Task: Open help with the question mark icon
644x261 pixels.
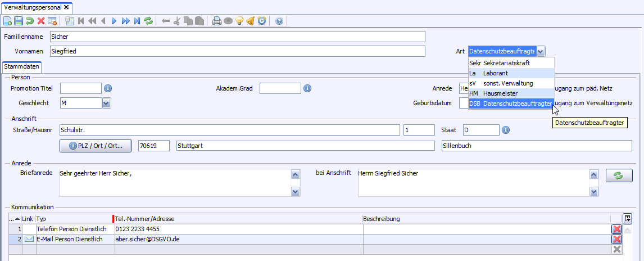Action: pos(279,21)
